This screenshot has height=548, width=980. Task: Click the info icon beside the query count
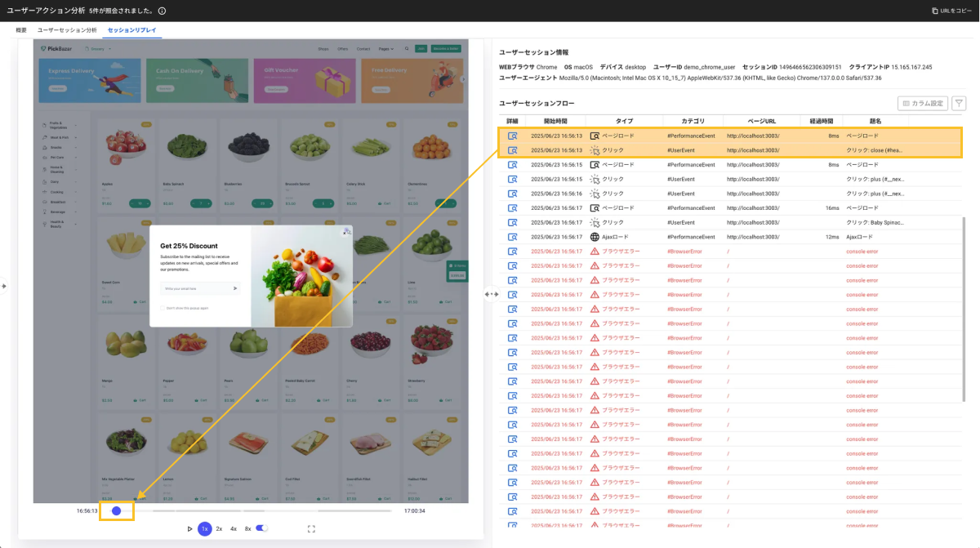click(163, 11)
